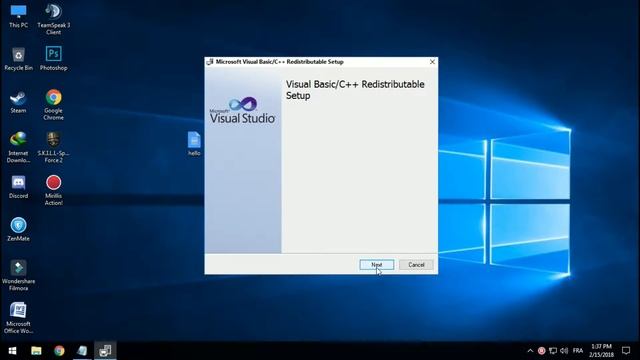Select the Google Chrome desktop shortcut
Screen dimensions: 640x360
[53, 105]
